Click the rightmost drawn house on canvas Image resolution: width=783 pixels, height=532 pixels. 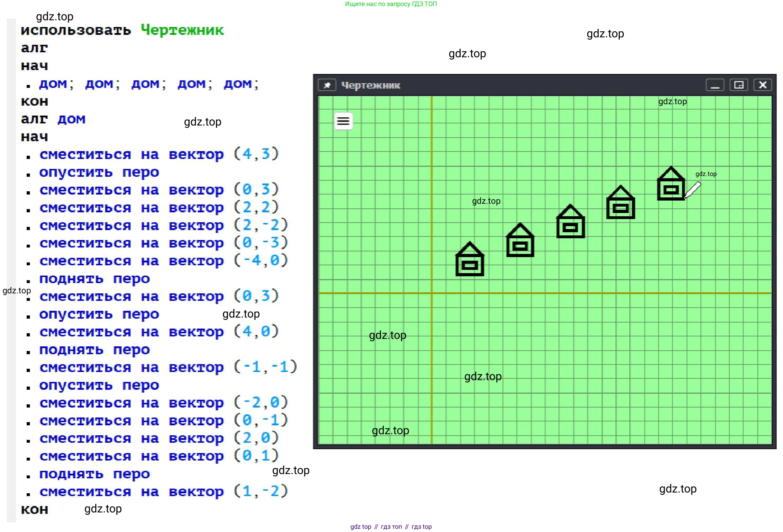(671, 183)
